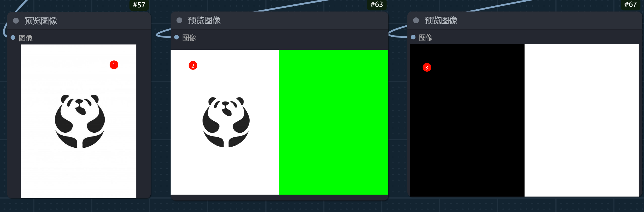Select the 预览图像 title of node #67

[x=441, y=21]
